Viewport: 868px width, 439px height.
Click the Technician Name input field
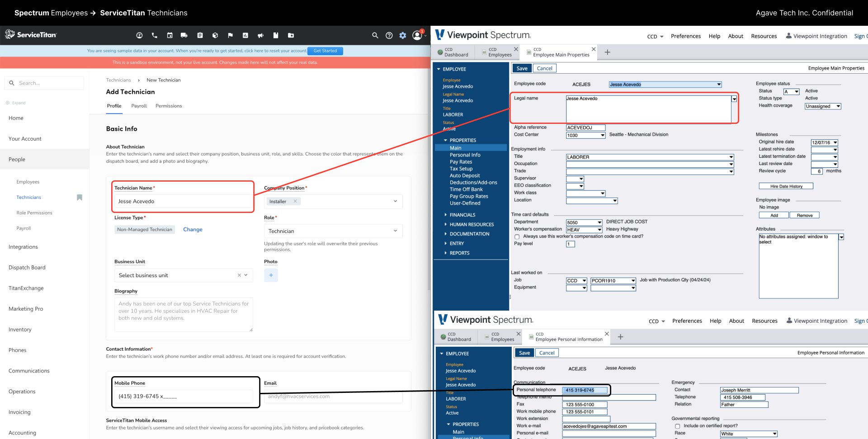point(183,201)
